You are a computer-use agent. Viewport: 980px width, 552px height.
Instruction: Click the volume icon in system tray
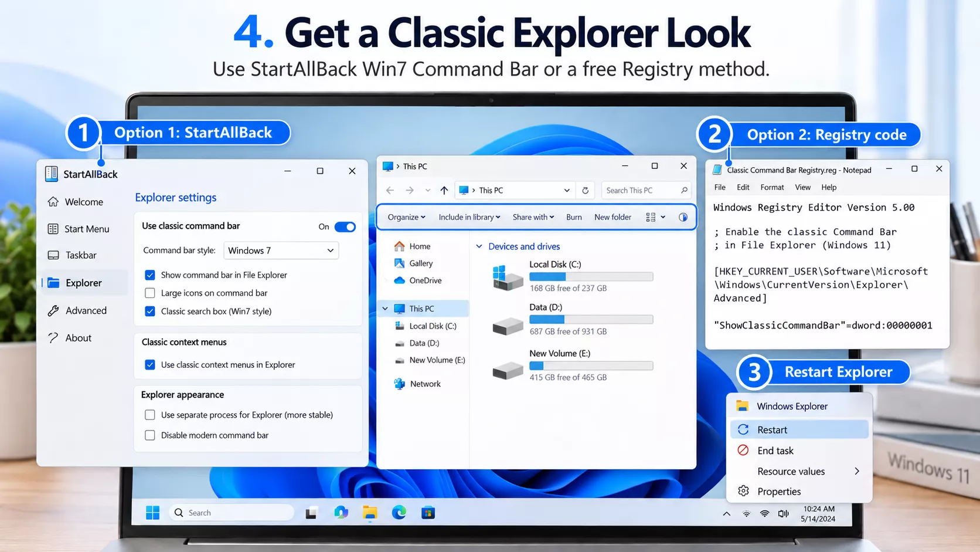[783, 514]
